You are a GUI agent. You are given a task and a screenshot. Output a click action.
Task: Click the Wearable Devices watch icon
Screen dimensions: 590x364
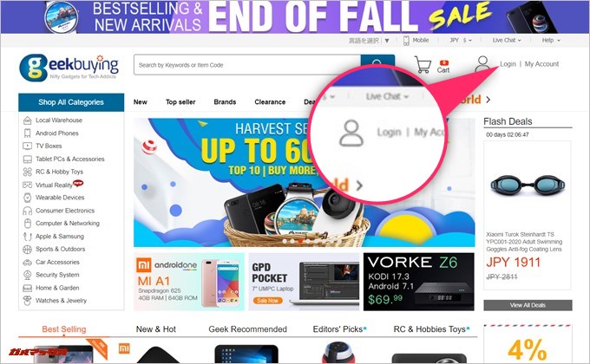(x=27, y=198)
